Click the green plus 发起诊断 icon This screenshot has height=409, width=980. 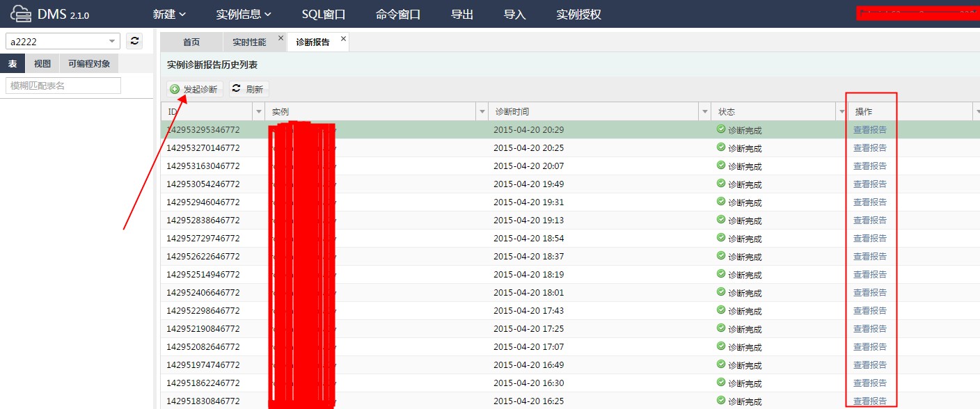point(175,89)
